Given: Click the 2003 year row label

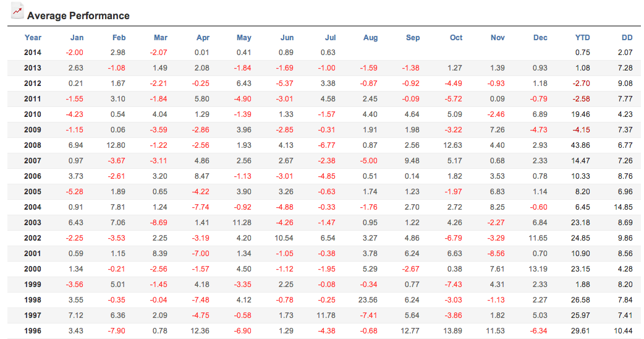Looking at the screenshot, I should click(32, 223).
